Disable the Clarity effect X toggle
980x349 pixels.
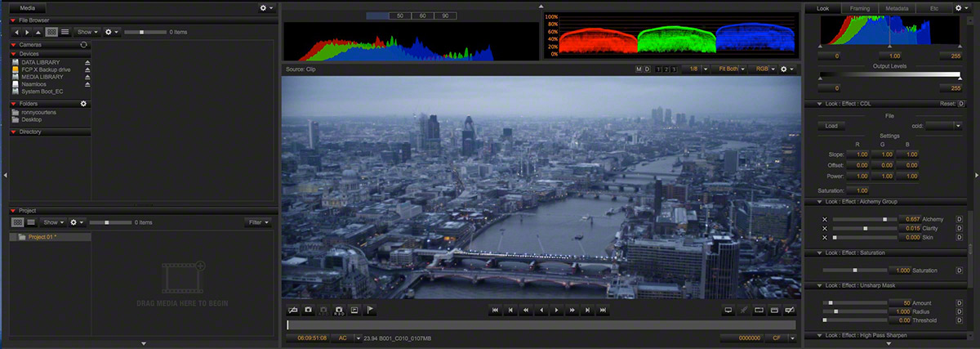click(824, 228)
